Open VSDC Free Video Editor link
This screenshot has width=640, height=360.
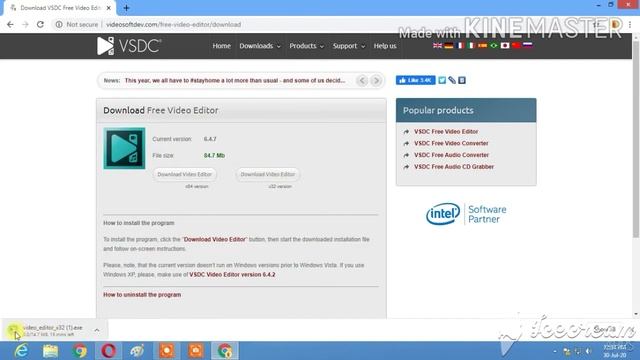click(x=446, y=131)
